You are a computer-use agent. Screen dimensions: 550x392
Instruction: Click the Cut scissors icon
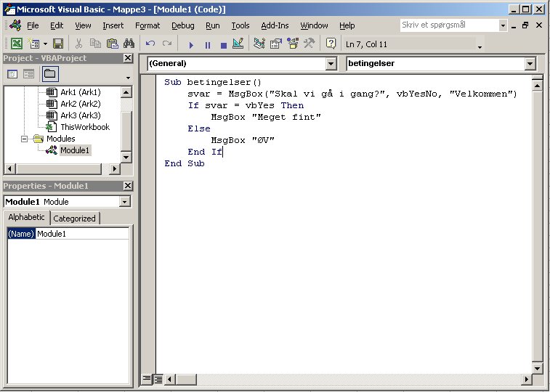pyautogui.click(x=78, y=44)
